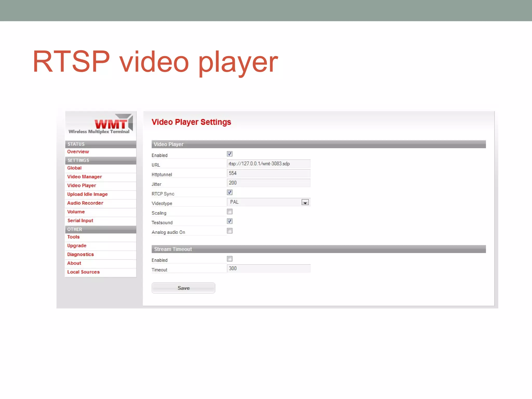Click the Videotype dropdown arrow button
Screen dimensions: 532x399
[x=305, y=202]
